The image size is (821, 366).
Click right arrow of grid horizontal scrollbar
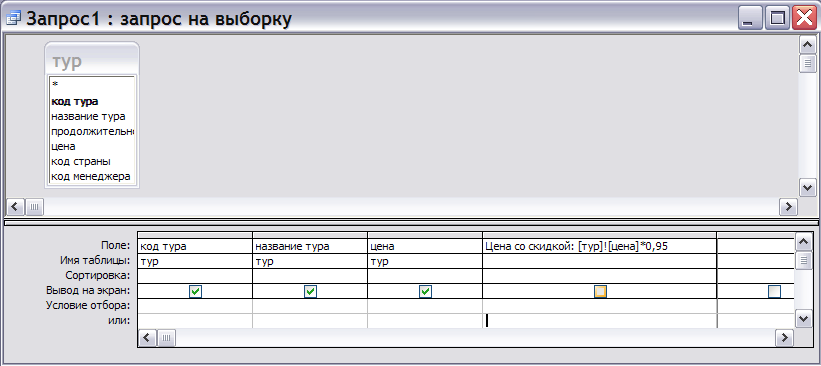[784, 338]
